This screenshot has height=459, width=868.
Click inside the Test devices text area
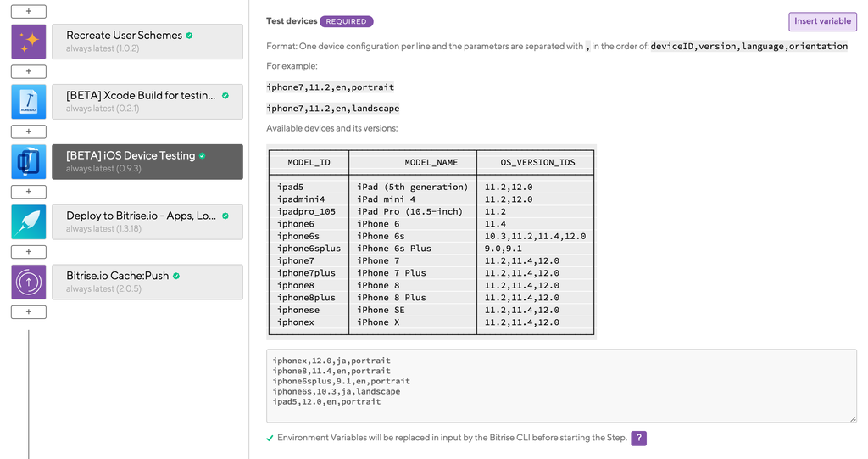coord(561,386)
